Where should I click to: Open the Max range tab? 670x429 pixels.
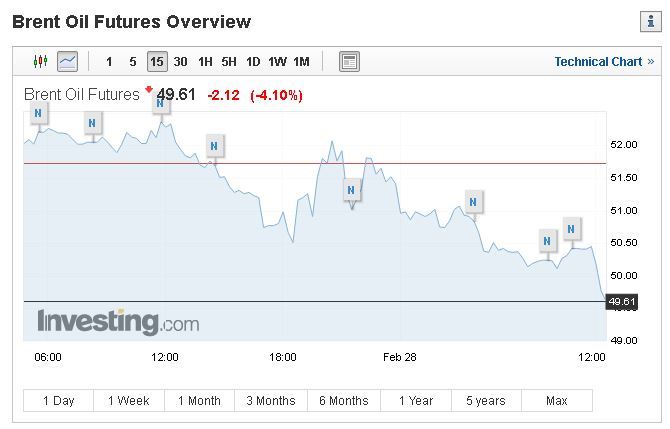(557, 401)
